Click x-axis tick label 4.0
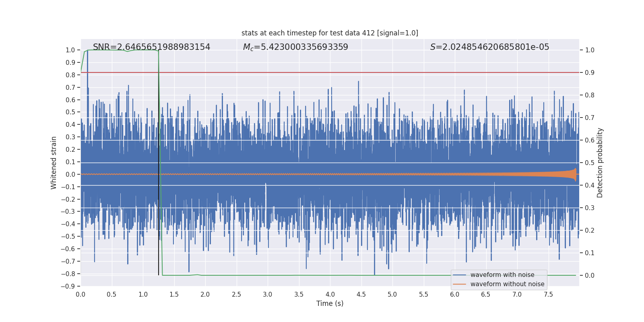The height and width of the screenshot is (322, 644). [330, 295]
